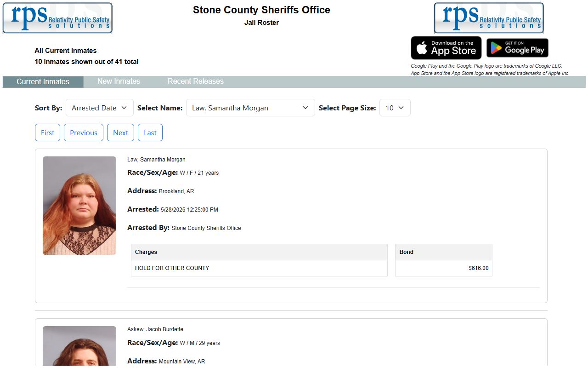Click the Jail Roster subtitle
This screenshot has width=588, height=368.
261,23
